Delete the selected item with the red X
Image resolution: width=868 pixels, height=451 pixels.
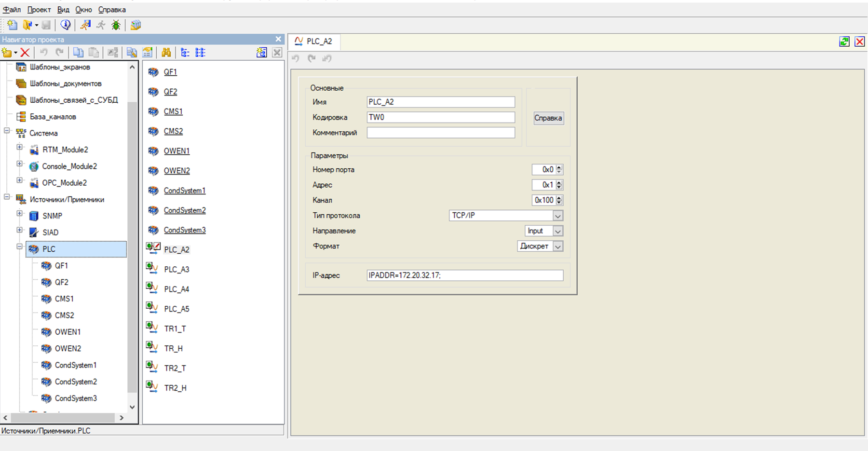coord(25,53)
